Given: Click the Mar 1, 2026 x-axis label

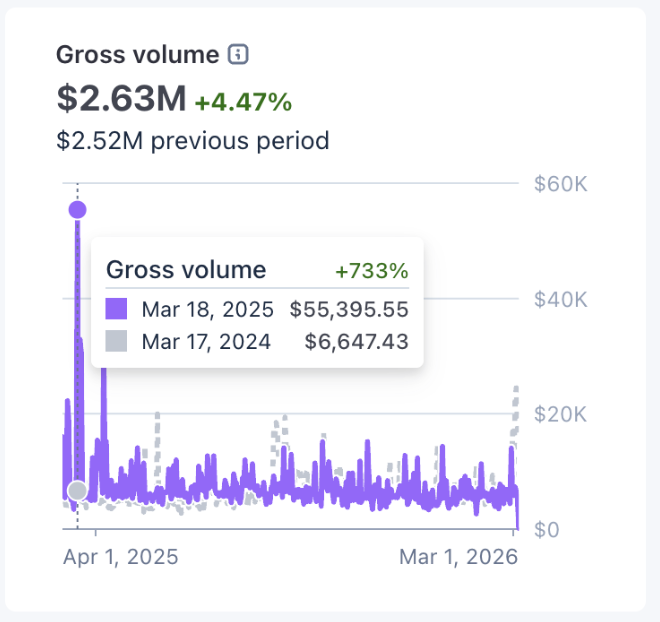Looking at the screenshot, I should [459, 557].
